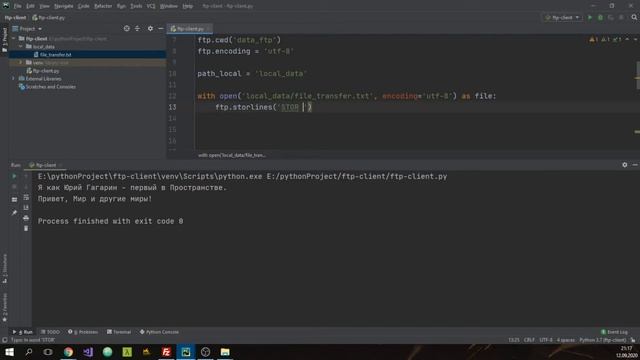
Task: Open the File menu
Action: point(18,6)
